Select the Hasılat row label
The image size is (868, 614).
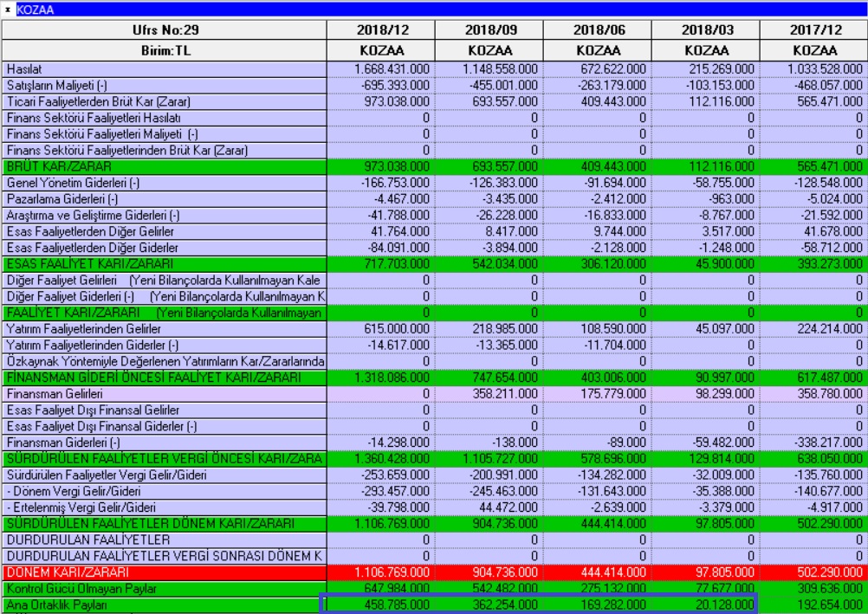click(165, 69)
